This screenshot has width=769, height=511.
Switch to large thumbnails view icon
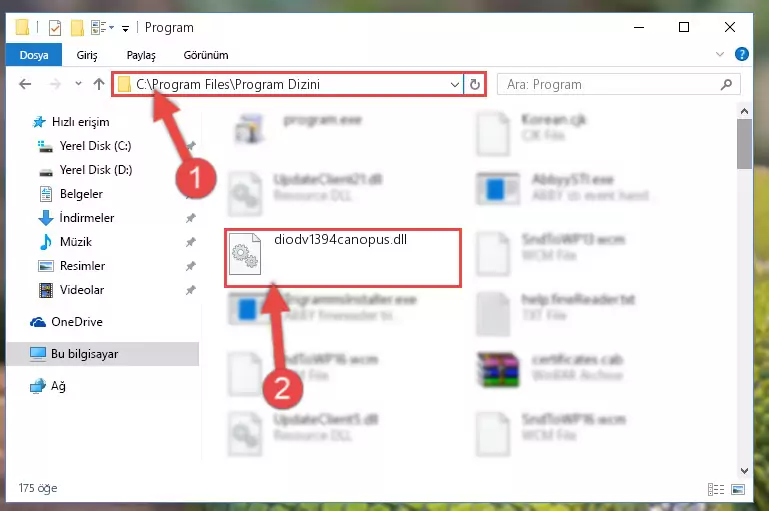(x=738, y=489)
